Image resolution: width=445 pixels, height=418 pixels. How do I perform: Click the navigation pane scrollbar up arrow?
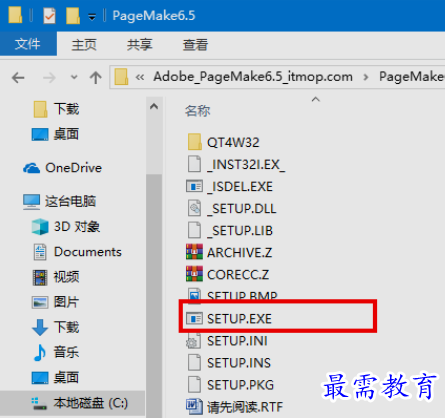[x=154, y=107]
